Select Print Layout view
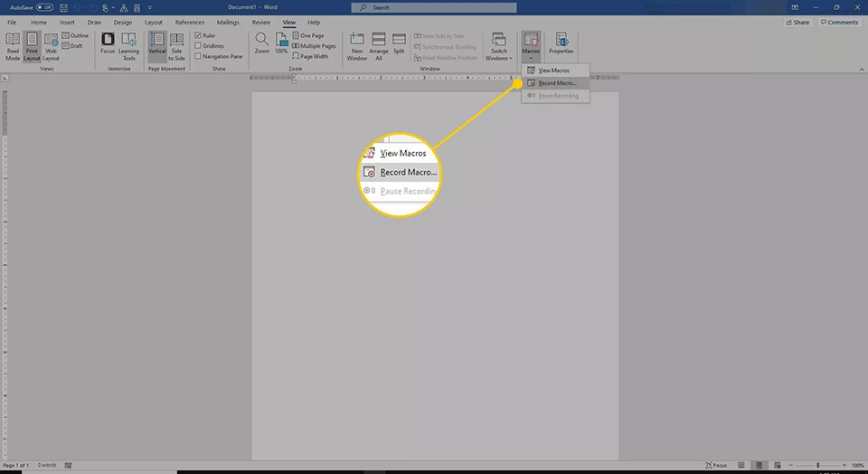Viewport: 868px width, 474px height. pos(32,46)
